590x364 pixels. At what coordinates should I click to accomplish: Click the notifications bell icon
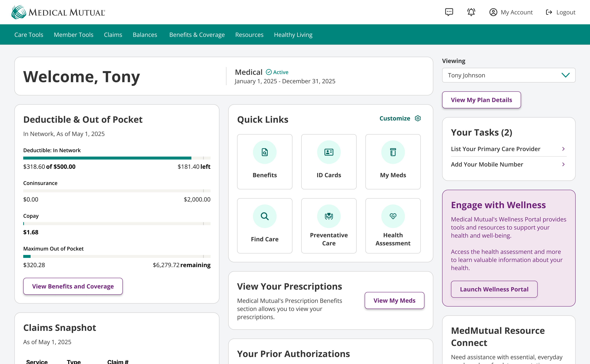pyautogui.click(x=471, y=12)
